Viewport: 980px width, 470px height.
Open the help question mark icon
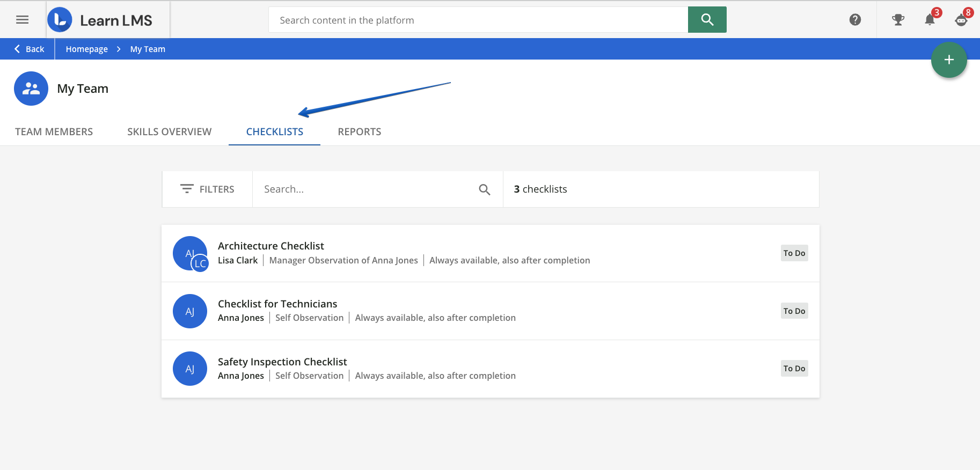pos(855,20)
